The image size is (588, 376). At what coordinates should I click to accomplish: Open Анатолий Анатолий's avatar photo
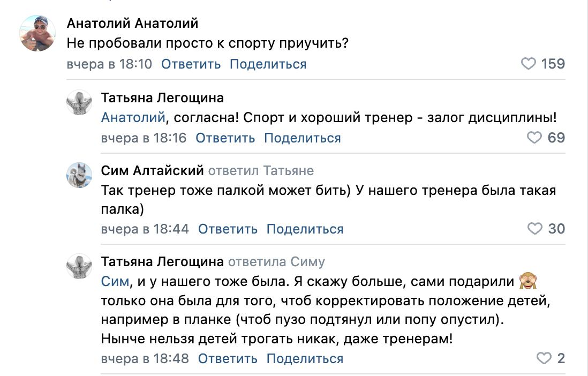pos(37,33)
